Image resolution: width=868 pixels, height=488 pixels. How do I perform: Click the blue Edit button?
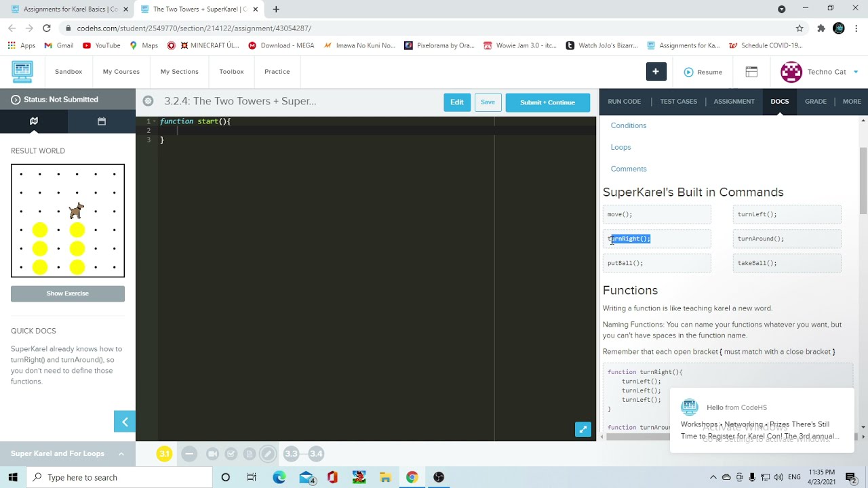[456, 102]
